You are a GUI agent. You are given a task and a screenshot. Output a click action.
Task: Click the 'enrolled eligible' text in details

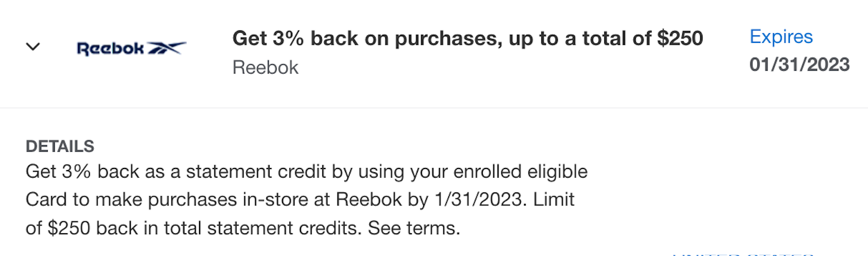pyautogui.click(x=520, y=172)
